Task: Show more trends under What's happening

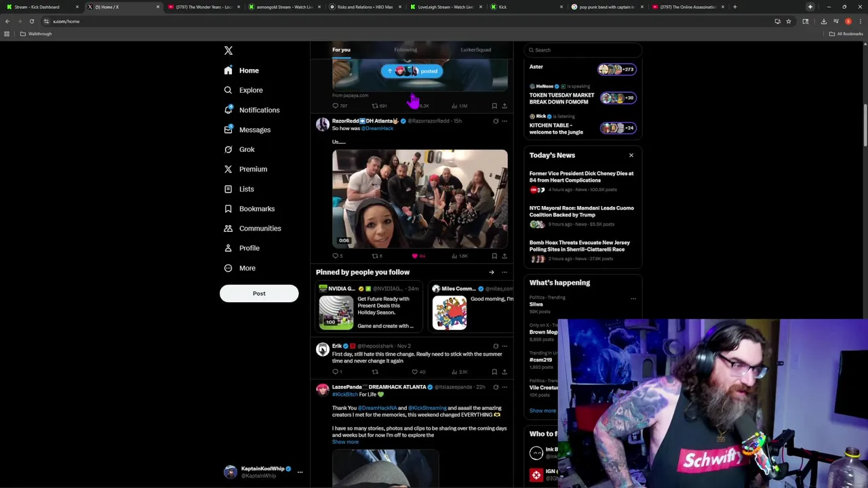Action: [542, 411]
